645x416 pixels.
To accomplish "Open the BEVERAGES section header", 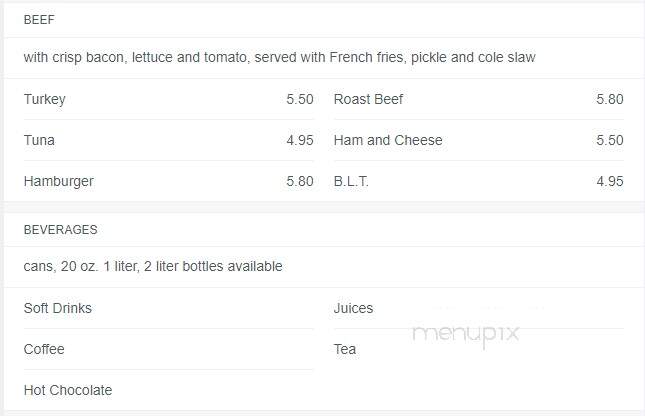I will pos(60,230).
